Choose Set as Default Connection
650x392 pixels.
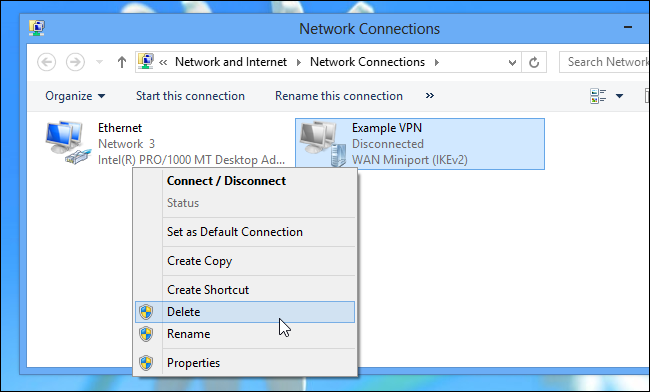[245, 232]
